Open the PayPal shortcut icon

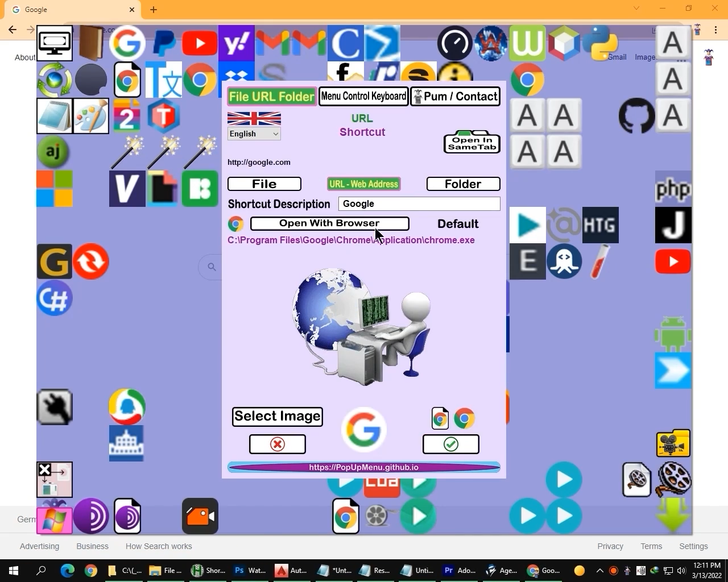(x=164, y=43)
